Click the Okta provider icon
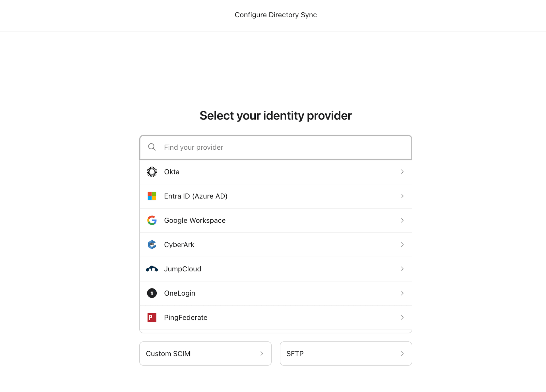This screenshot has height=392, width=546. tap(152, 172)
